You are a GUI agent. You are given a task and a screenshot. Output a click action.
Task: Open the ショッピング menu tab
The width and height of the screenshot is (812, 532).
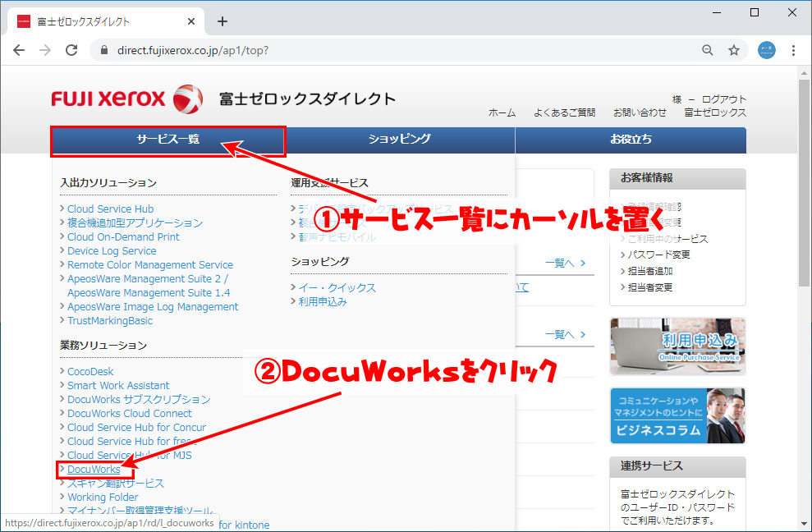[x=399, y=139]
